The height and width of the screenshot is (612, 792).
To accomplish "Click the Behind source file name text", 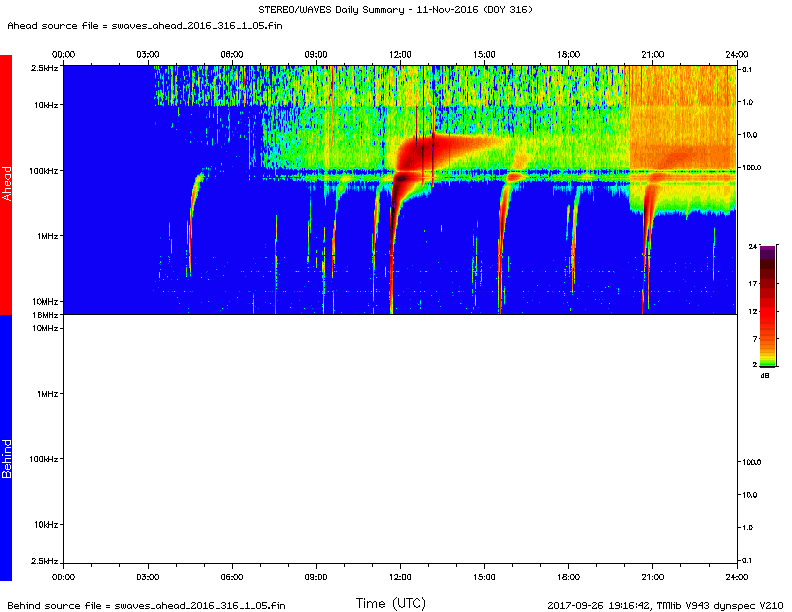I will (146, 605).
